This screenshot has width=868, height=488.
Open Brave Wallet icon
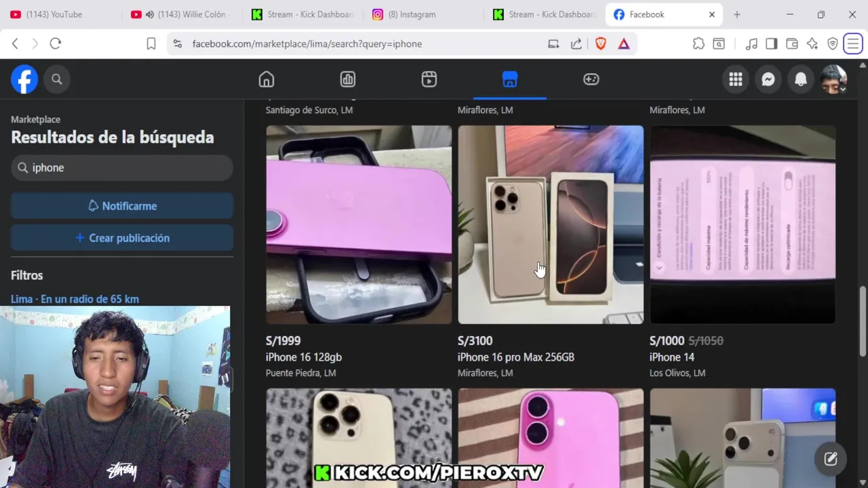click(x=792, y=43)
